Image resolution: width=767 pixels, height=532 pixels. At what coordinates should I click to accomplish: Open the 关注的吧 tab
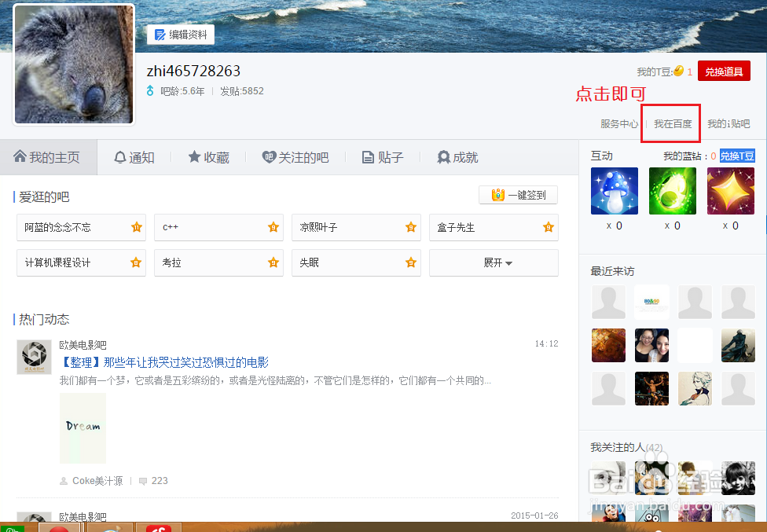coord(295,157)
